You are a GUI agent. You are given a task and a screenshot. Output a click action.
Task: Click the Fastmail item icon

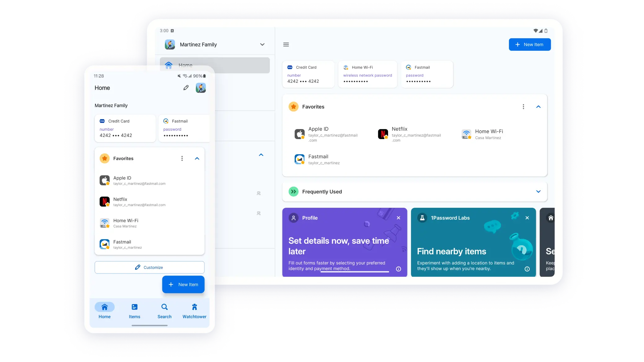pos(409,67)
